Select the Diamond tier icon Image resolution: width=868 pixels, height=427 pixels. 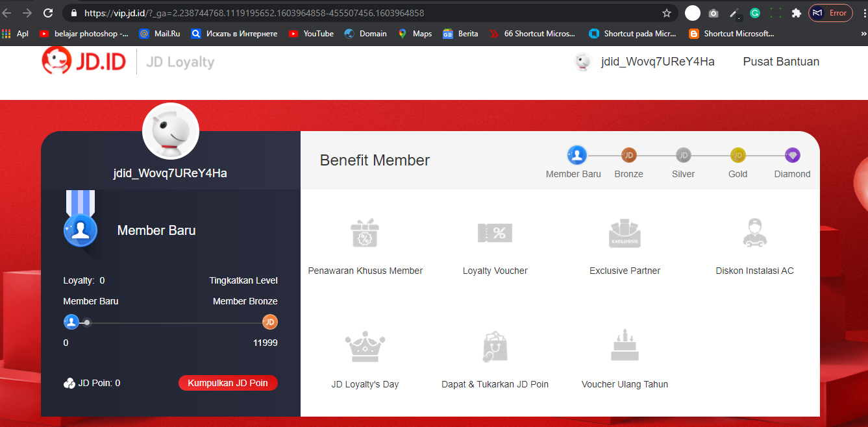tap(793, 155)
